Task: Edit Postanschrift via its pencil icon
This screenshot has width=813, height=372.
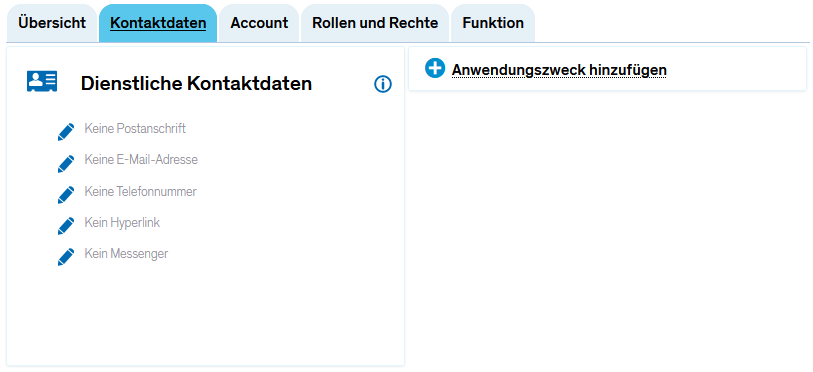Action: point(66,132)
